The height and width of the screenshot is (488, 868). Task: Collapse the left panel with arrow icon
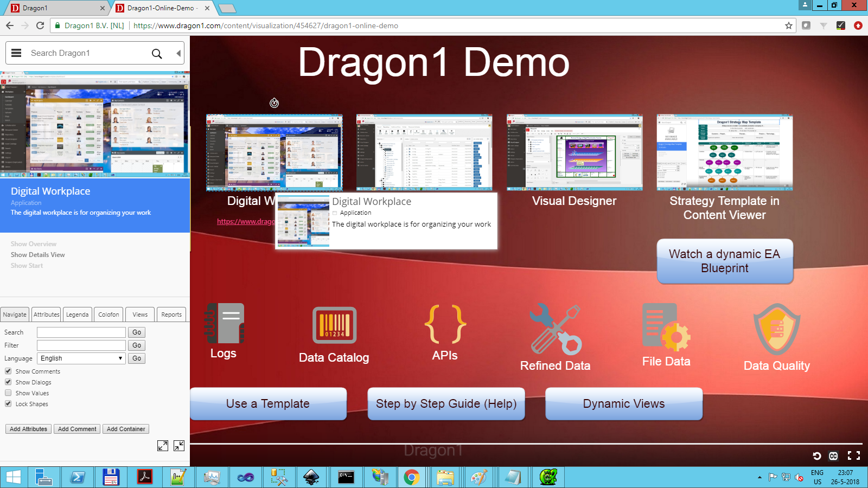pyautogui.click(x=178, y=53)
